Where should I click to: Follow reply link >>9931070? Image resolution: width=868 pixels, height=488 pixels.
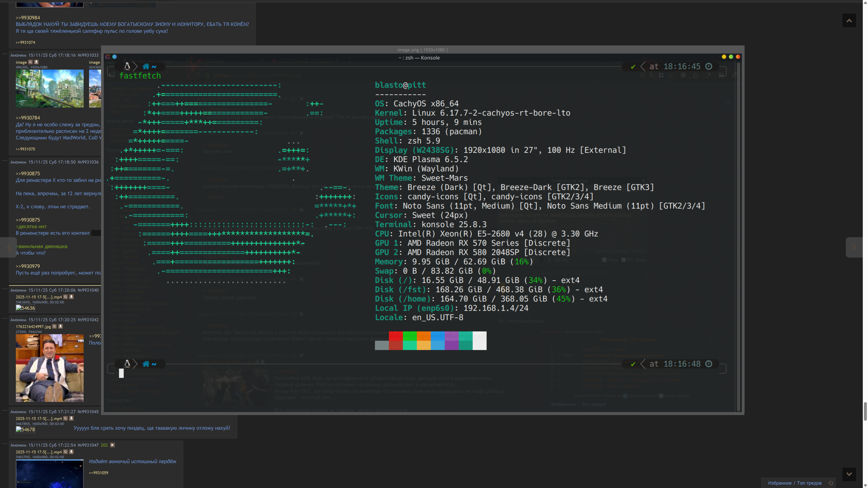(x=25, y=149)
